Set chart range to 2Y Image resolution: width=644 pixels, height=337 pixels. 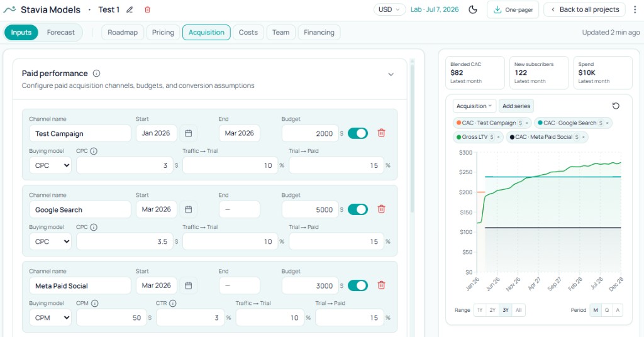(x=492, y=310)
